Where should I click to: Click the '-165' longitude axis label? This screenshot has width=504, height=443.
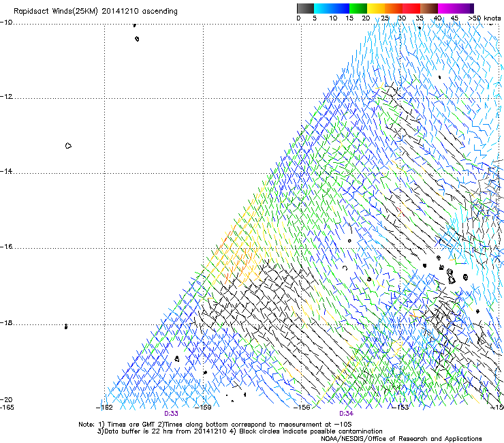(7, 408)
